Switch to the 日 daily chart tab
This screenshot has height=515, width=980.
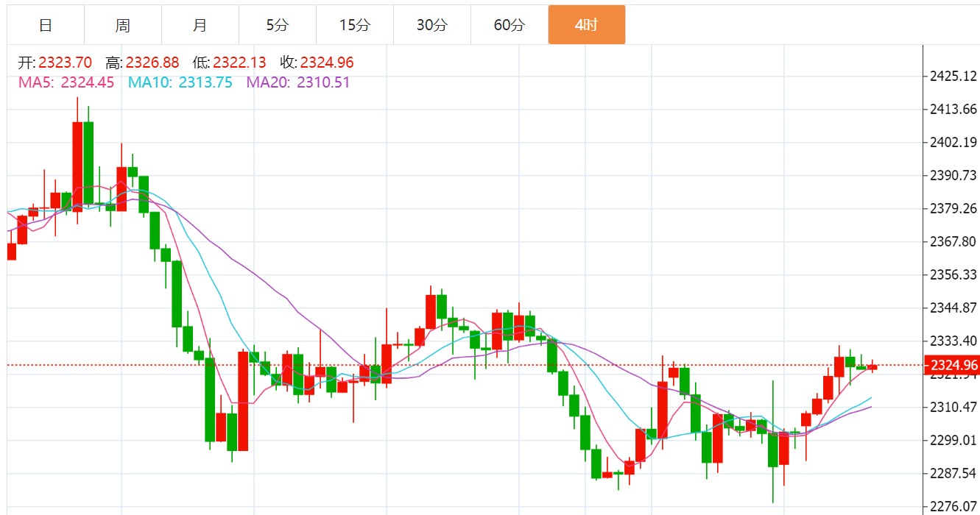click(x=46, y=25)
